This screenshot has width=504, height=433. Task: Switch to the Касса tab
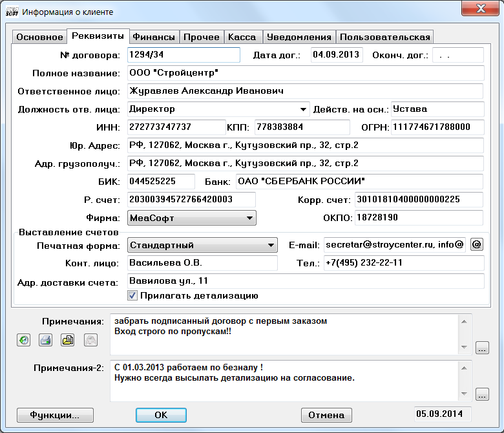click(x=242, y=37)
